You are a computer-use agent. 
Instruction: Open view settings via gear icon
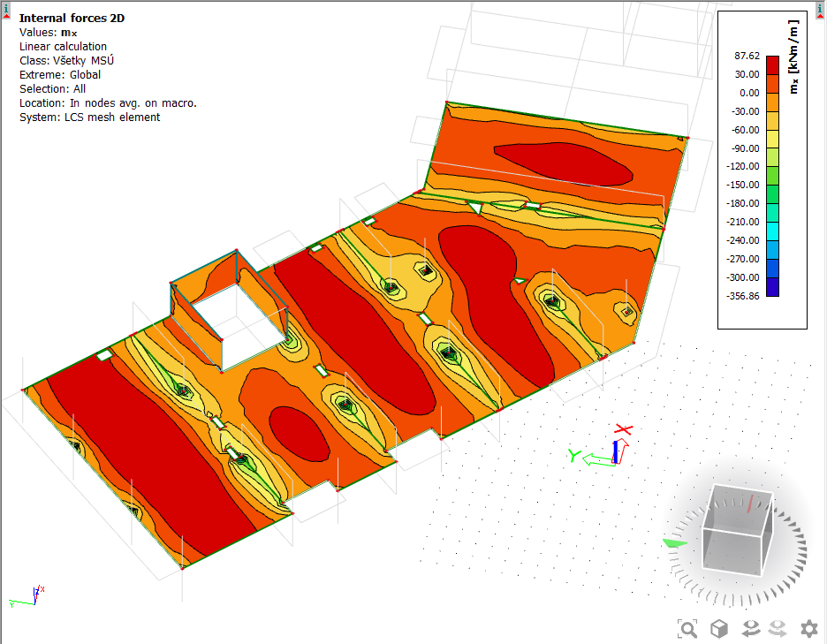(808, 629)
